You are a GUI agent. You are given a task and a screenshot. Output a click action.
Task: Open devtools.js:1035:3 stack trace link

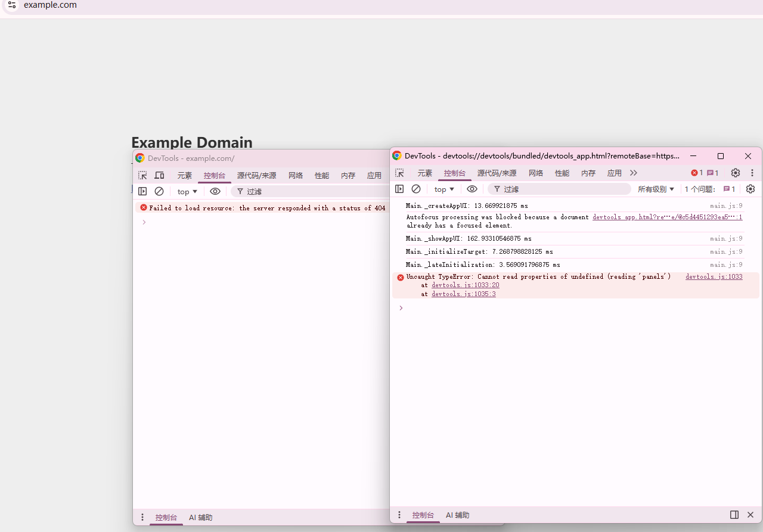coord(464,294)
